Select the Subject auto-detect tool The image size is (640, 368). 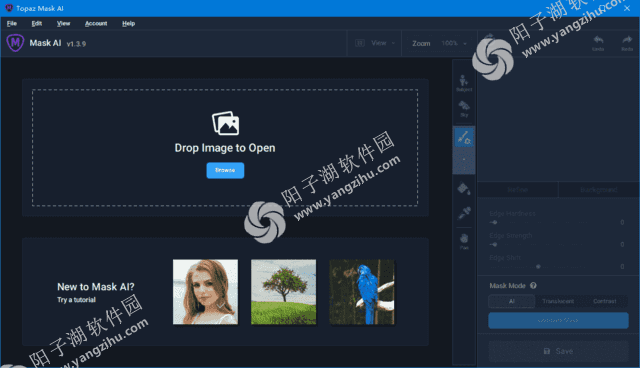coord(464,83)
